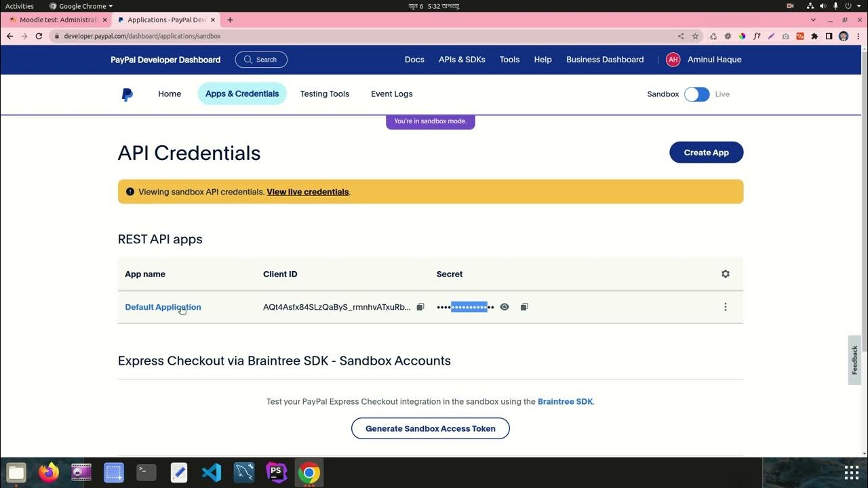868x488 pixels.
Task: Copy the Client ID of Default Application
Action: tap(420, 307)
